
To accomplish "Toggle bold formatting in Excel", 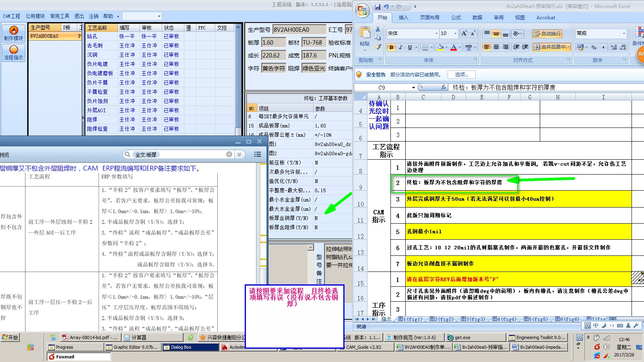I will 391,47.
